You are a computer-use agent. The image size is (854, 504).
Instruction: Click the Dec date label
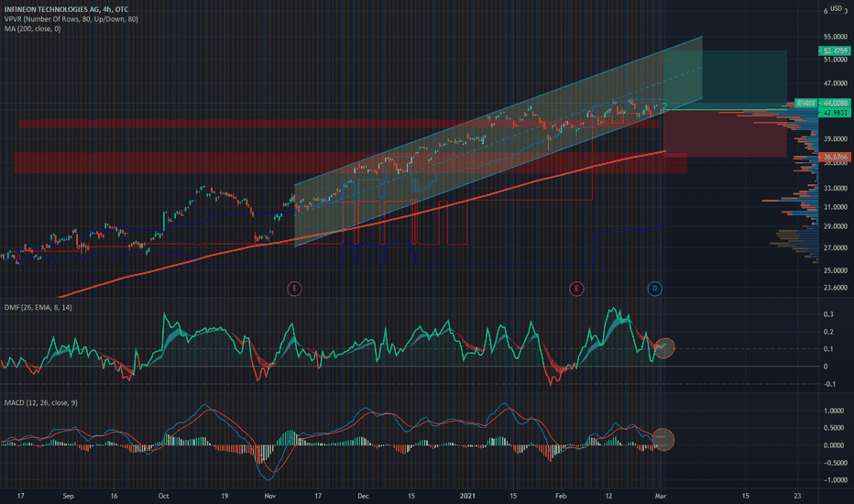point(363,496)
